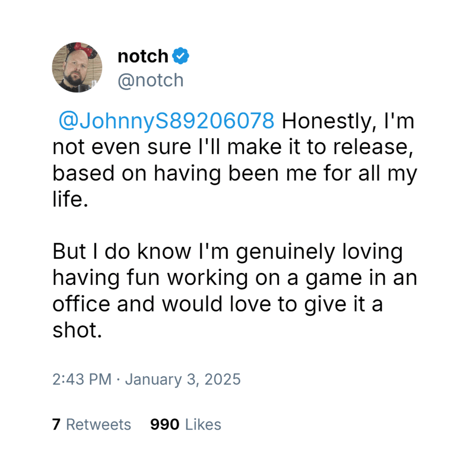Viewport: 476px width, 476px height.
Task: Click the line starting "office and would love"
Action: coord(218,304)
